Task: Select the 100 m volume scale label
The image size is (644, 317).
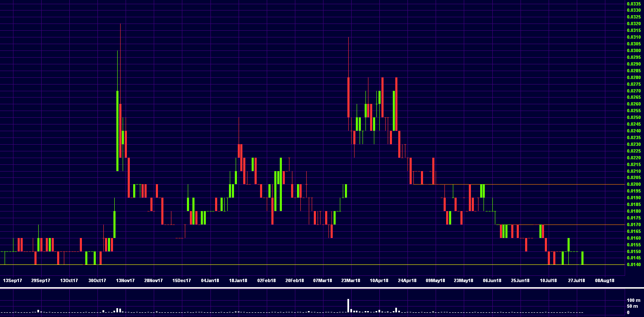Action: tap(633, 300)
